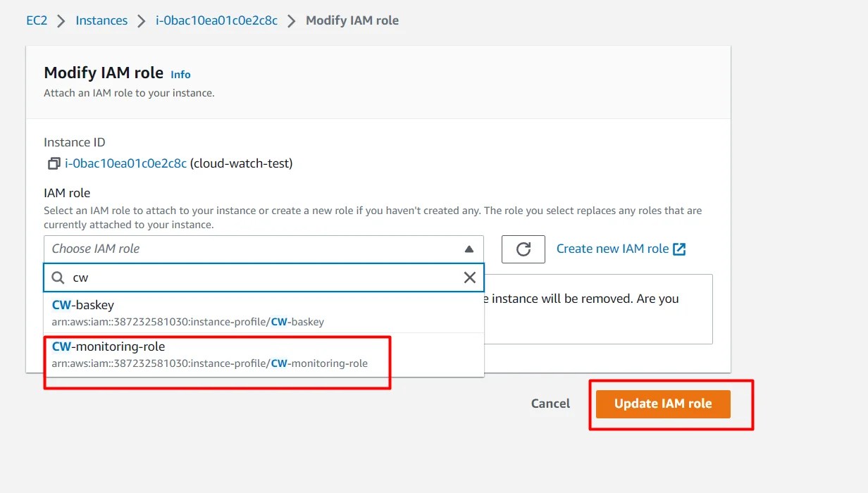This screenshot has width=868, height=493.
Task: Select the CW-baskey role option
Action: (82, 305)
